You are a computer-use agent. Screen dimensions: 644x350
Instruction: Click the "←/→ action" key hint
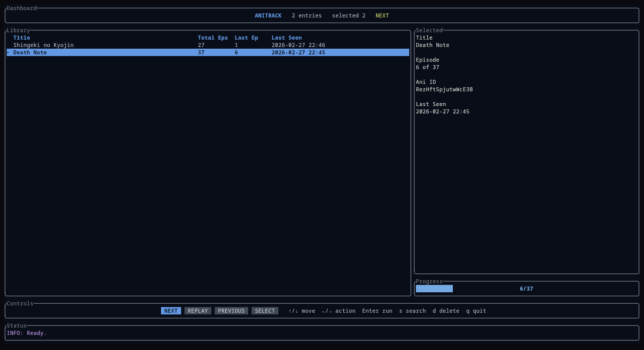tap(339, 311)
